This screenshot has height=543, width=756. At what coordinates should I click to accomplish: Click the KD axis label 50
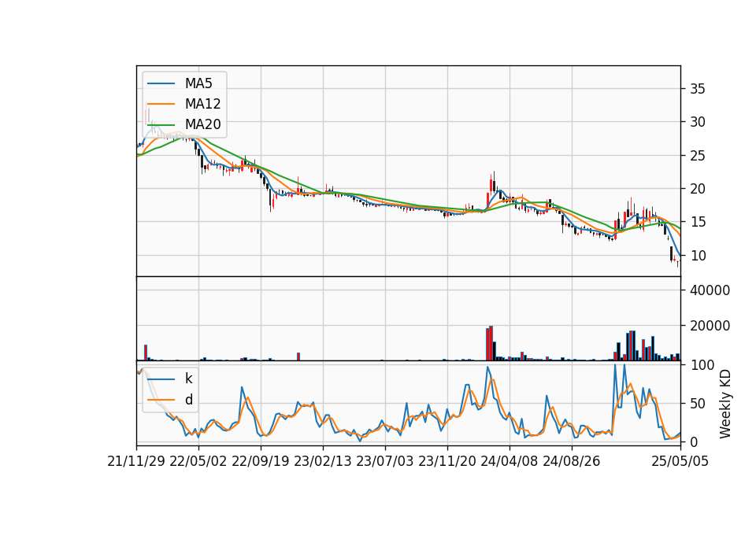[698, 403]
